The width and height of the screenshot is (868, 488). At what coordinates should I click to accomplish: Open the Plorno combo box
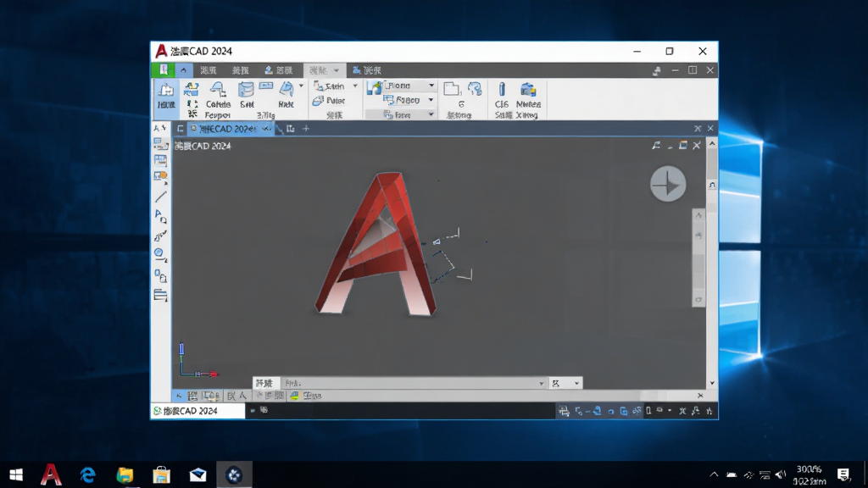(409, 86)
